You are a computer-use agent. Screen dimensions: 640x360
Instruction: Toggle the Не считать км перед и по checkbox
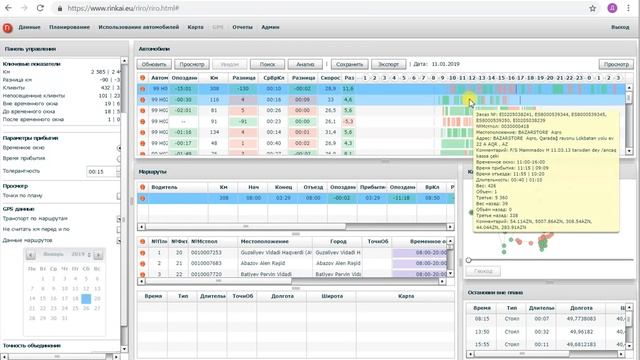tap(119, 230)
